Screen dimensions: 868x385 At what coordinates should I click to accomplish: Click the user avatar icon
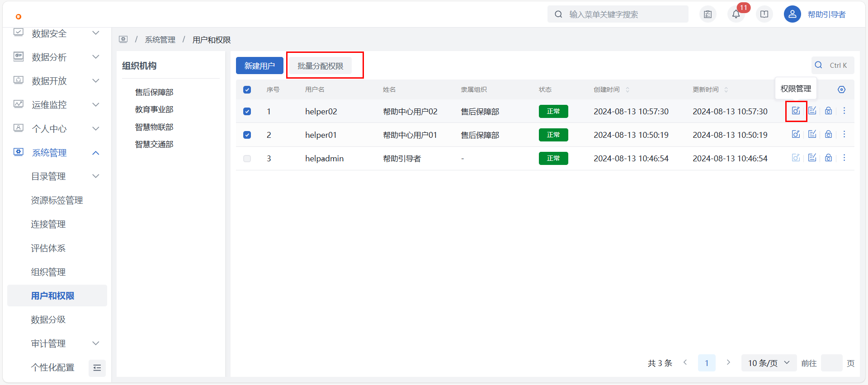point(792,14)
